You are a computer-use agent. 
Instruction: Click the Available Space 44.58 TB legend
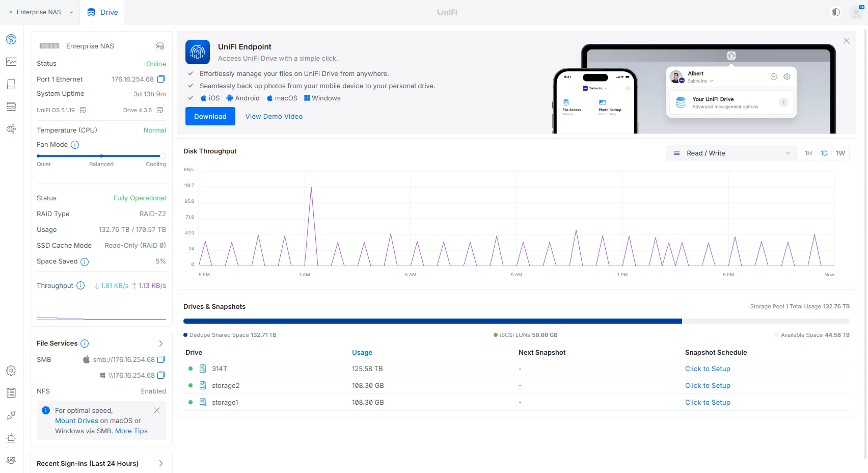[x=812, y=335]
